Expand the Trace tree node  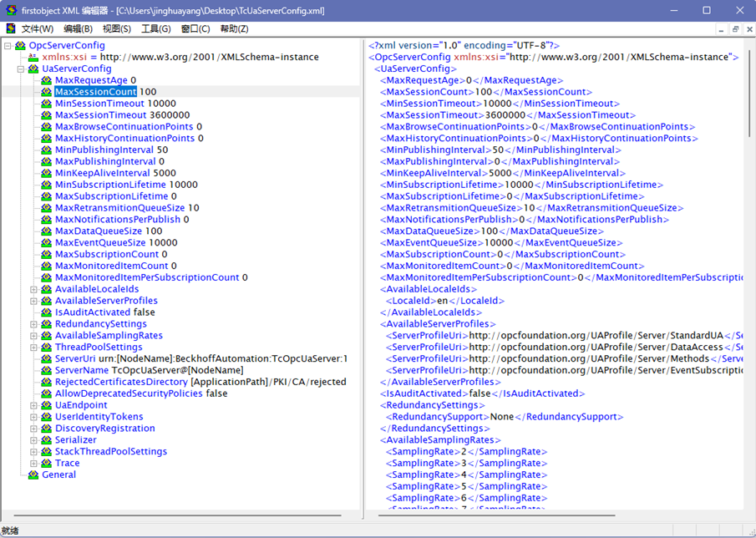34,464
